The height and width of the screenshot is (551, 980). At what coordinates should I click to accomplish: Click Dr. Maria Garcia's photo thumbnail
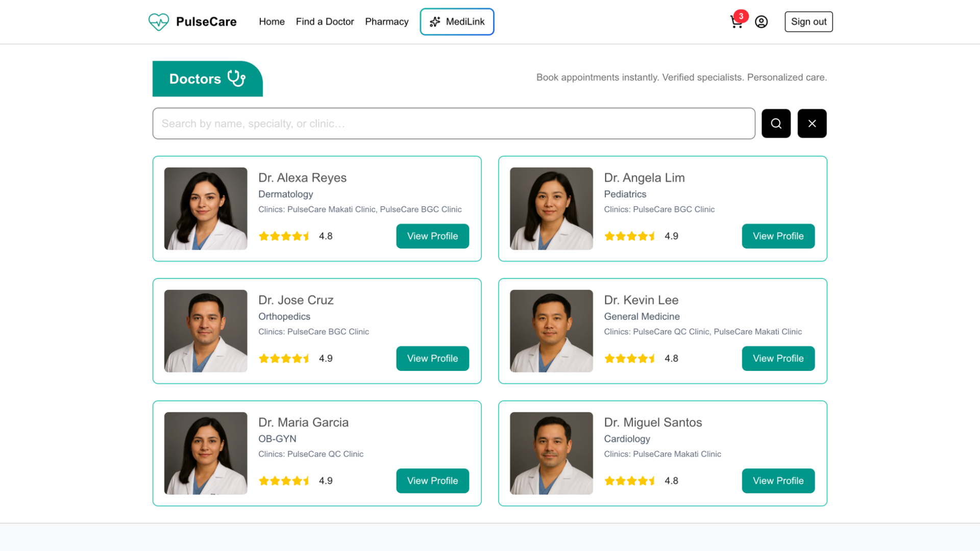(x=206, y=453)
